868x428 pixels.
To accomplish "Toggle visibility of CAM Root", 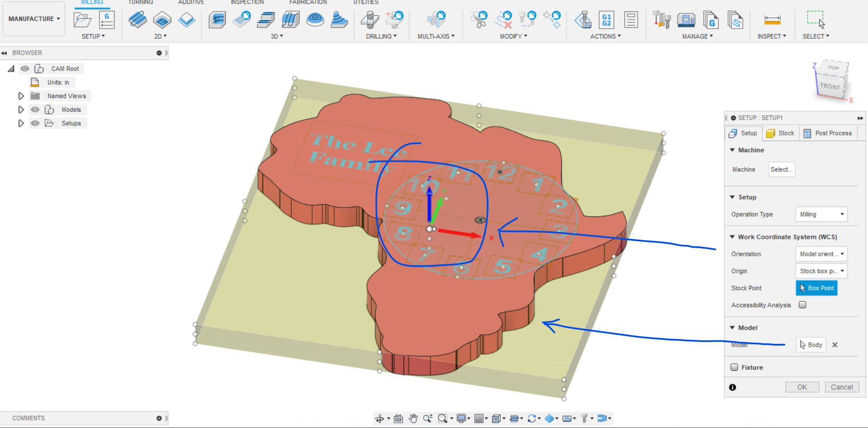I will click(25, 69).
